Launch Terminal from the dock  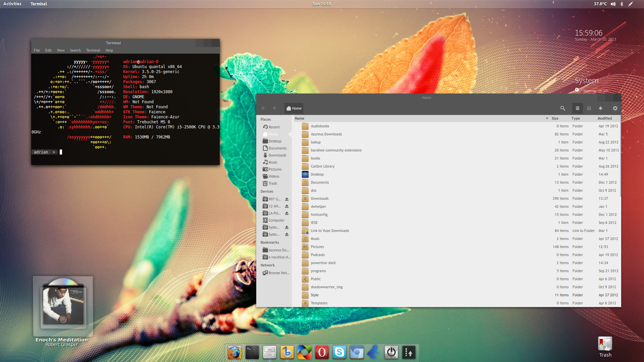(x=252, y=353)
